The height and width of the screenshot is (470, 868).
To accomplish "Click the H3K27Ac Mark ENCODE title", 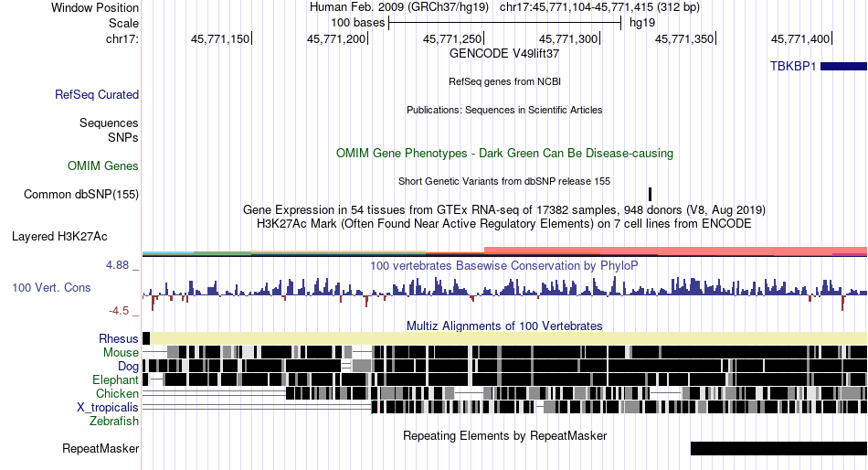I will 503,224.
